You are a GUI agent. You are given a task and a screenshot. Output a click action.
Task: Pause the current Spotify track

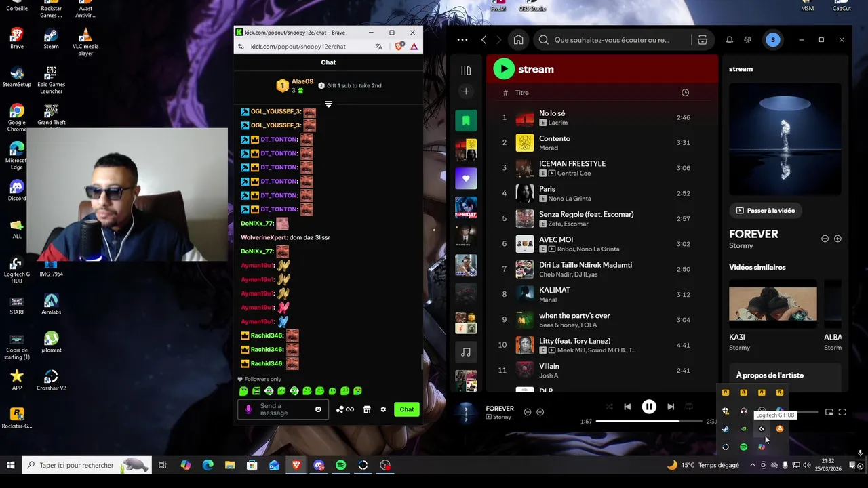(649, 407)
